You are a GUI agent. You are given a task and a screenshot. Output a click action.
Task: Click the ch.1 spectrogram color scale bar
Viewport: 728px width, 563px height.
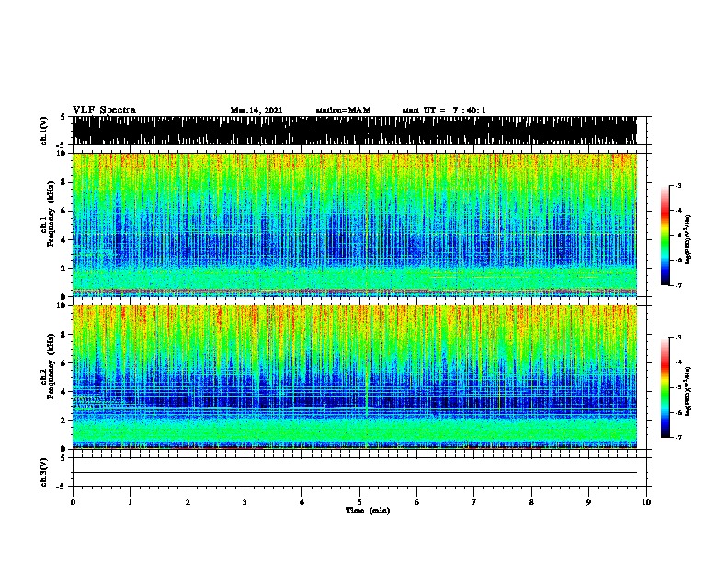coord(665,236)
